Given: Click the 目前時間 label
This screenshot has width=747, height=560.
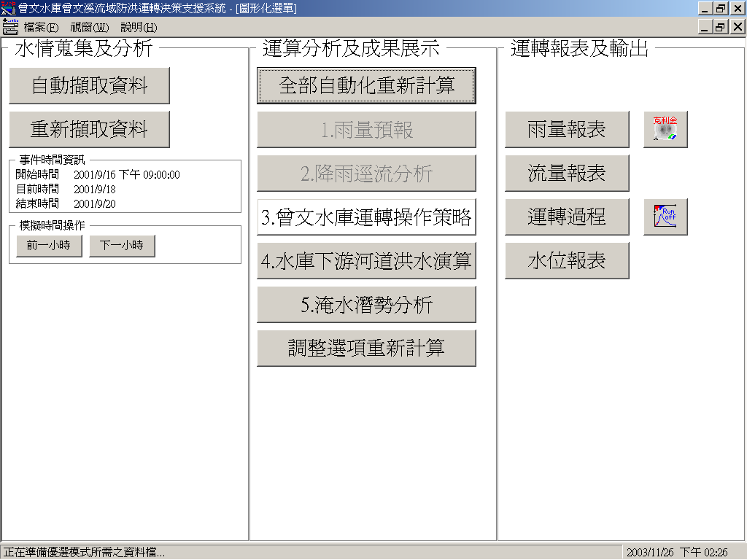Looking at the screenshot, I should pyautogui.click(x=38, y=190).
